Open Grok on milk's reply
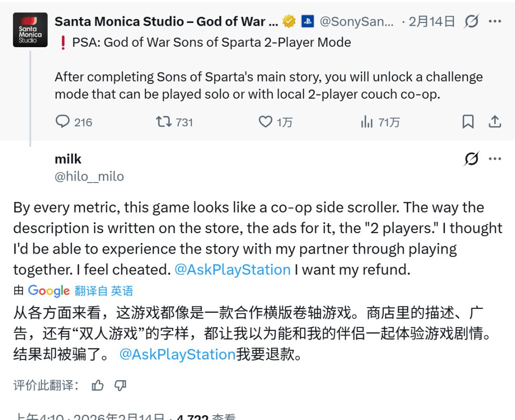 click(x=471, y=159)
